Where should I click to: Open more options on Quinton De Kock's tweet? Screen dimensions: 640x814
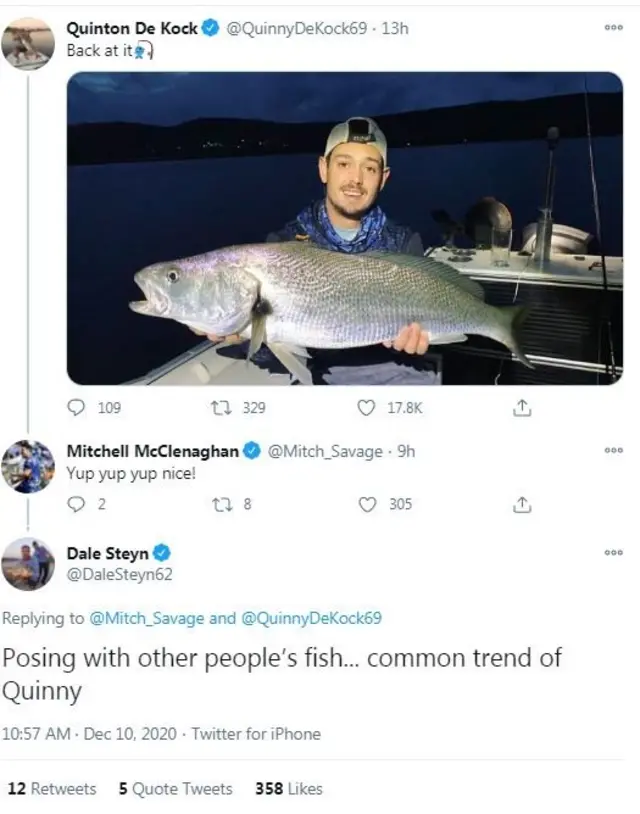(613, 28)
